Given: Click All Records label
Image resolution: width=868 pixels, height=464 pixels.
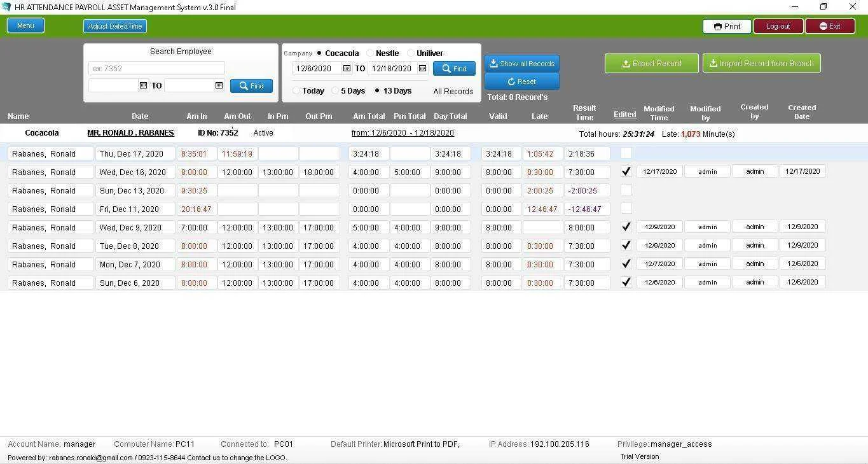Looking at the screenshot, I should [453, 92].
